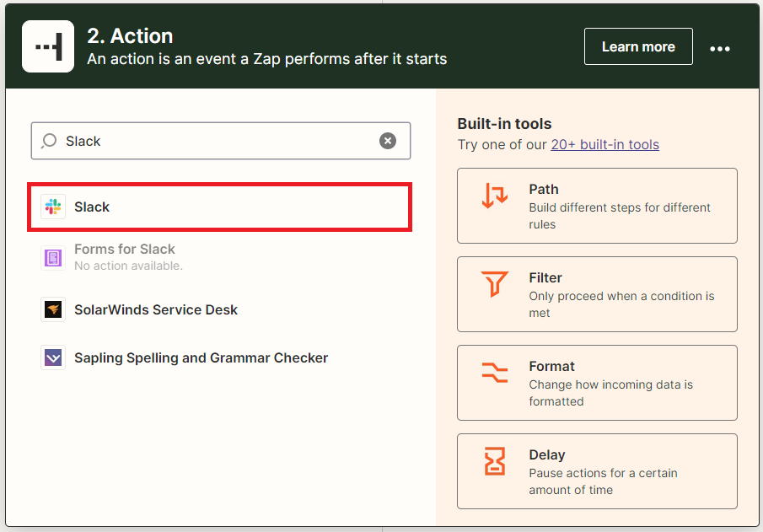Click the Action step icon in header

tap(48, 46)
